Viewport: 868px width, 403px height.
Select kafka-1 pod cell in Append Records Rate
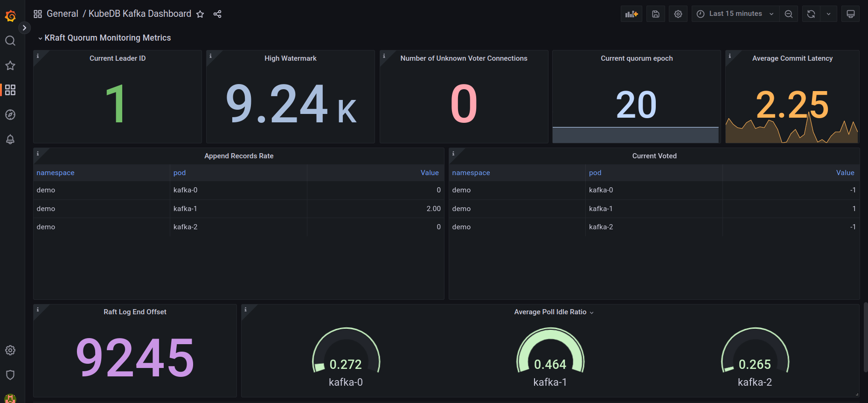point(238,209)
